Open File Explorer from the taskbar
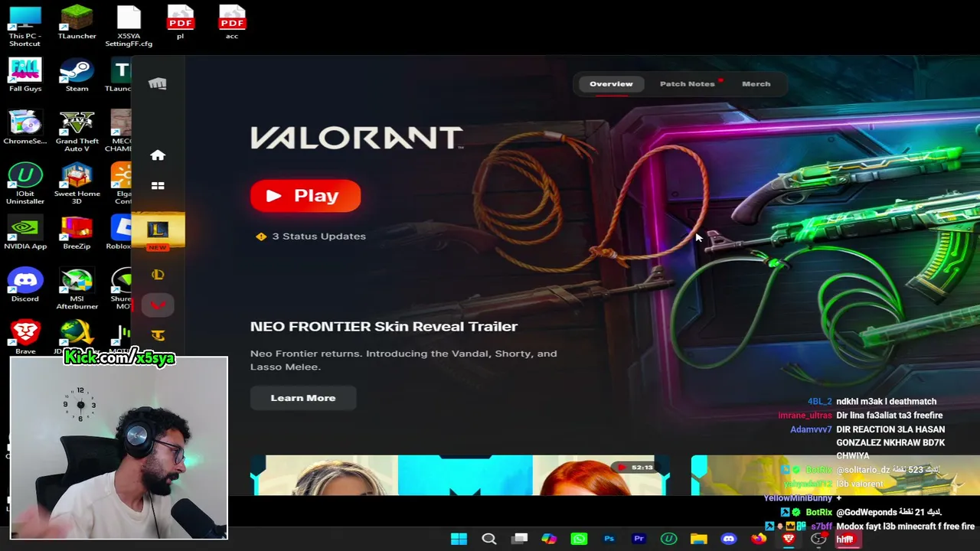 698,539
